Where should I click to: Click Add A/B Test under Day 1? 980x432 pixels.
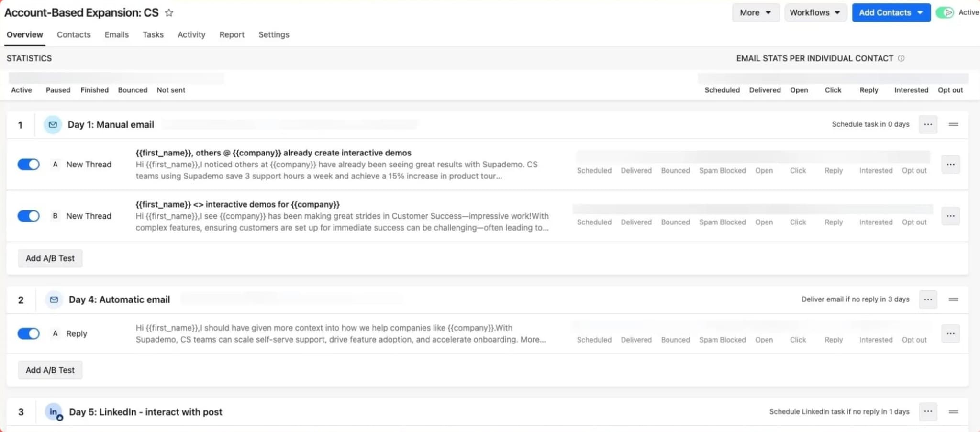50,258
